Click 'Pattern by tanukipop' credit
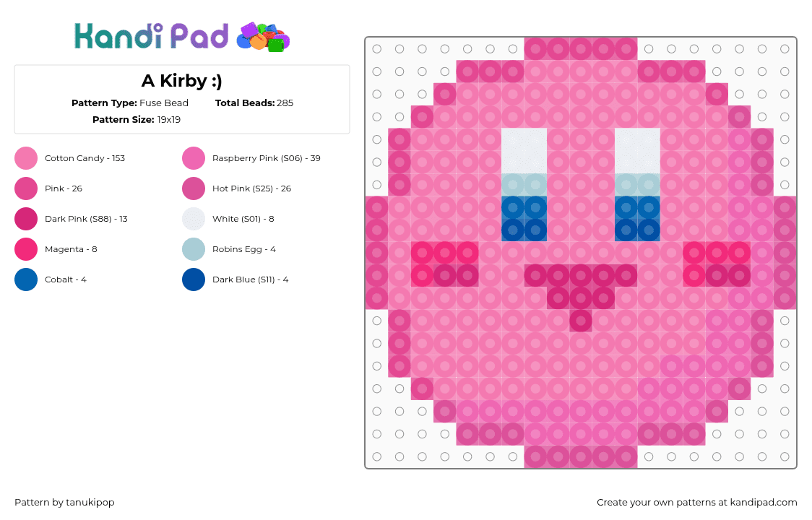This screenshot has width=812, height=520. pyautogui.click(x=64, y=503)
